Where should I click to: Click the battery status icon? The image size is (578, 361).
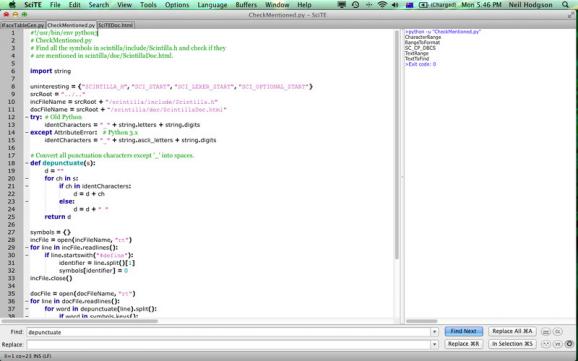point(423,5)
